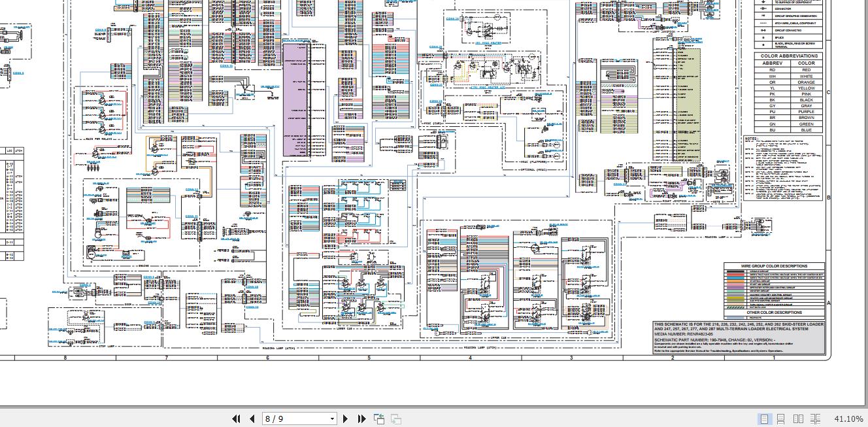Enable single page view mode

(764, 419)
